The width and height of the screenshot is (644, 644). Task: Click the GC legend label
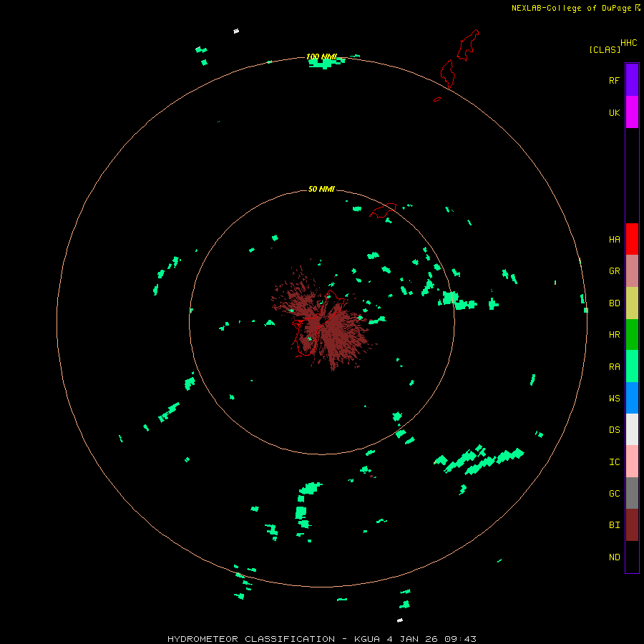[614, 494]
